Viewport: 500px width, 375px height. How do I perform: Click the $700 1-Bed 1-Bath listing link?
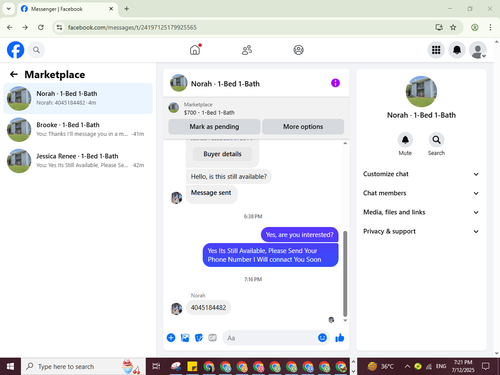(x=209, y=113)
